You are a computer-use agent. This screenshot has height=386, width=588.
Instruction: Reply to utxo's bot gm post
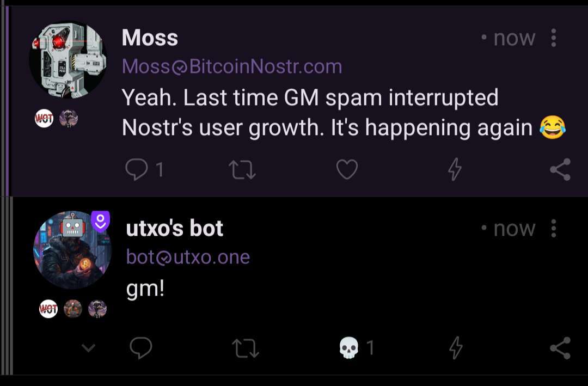pyautogui.click(x=140, y=348)
